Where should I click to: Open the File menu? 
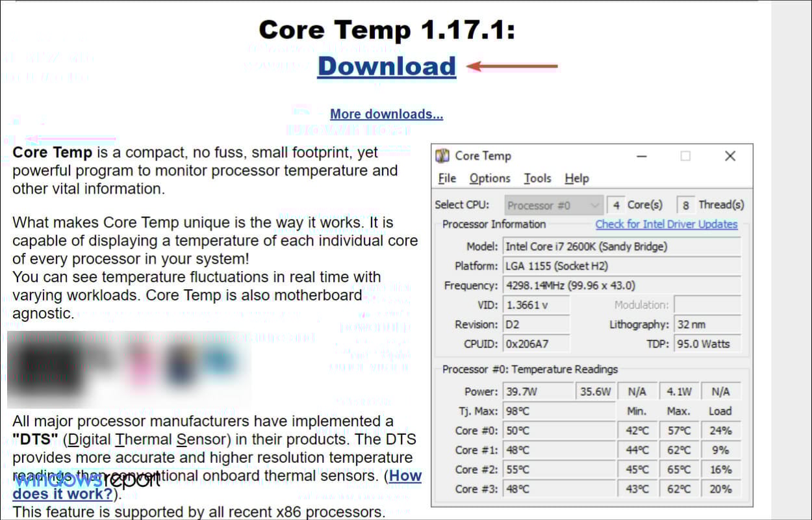tap(447, 178)
